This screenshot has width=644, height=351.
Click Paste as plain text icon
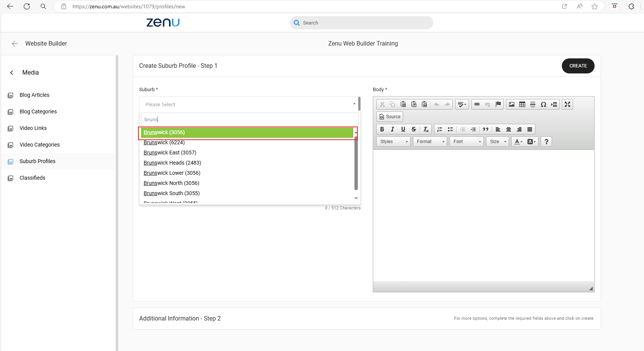[414, 104]
